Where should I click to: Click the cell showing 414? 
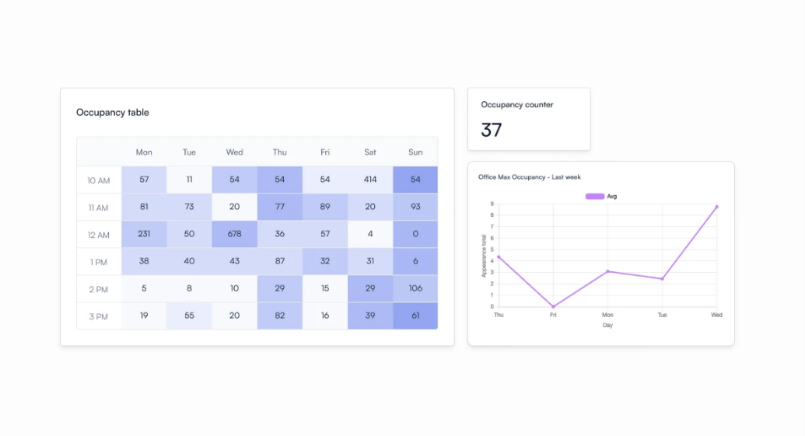pos(370,179)
